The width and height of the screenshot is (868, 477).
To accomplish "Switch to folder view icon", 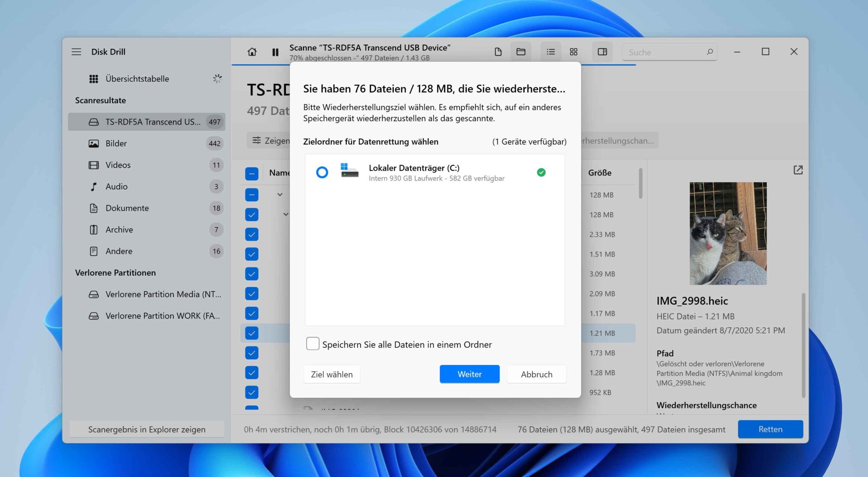I will point(521,52).
